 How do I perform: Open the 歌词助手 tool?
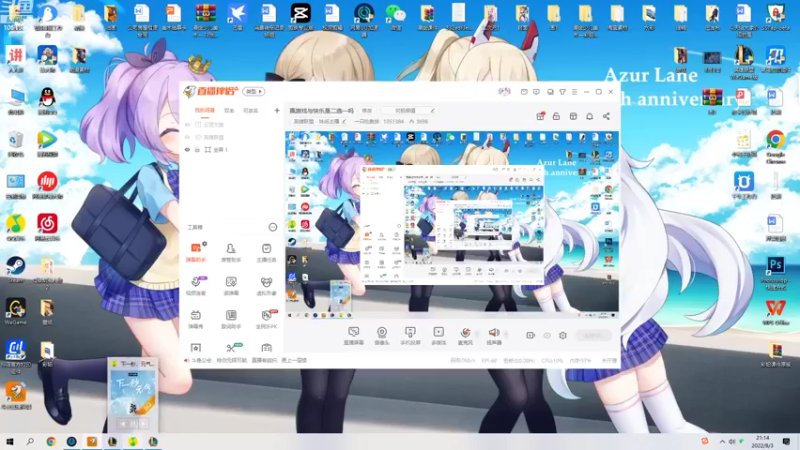click(231, 319)
